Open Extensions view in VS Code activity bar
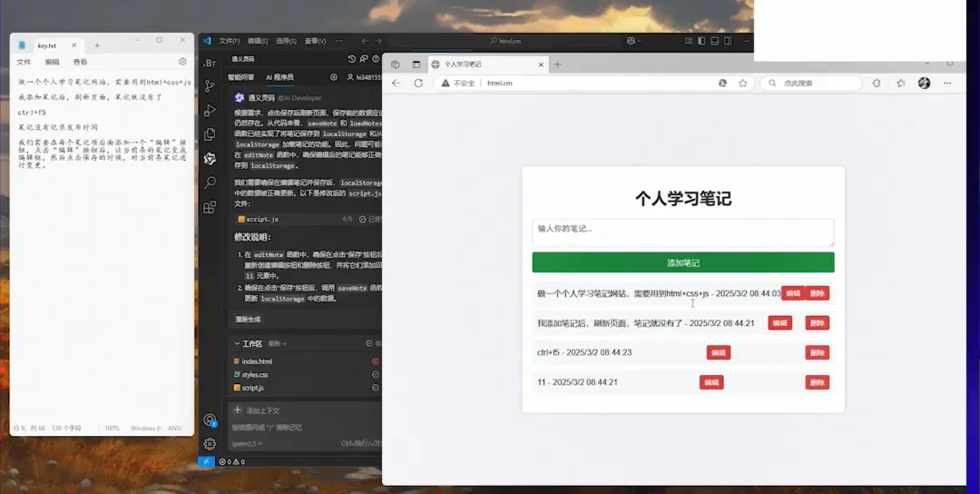980x494 pixels. pos(210,207)
